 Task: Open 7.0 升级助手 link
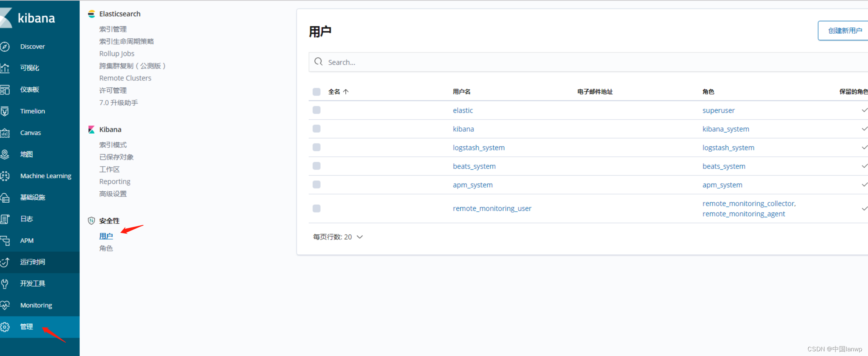(x=119, y=103)
